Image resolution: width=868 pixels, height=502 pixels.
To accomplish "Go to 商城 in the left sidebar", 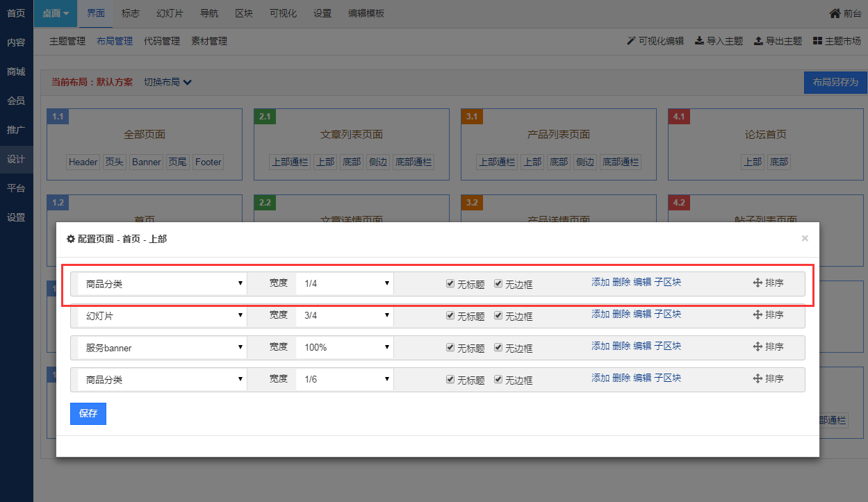I will point(16,72).
